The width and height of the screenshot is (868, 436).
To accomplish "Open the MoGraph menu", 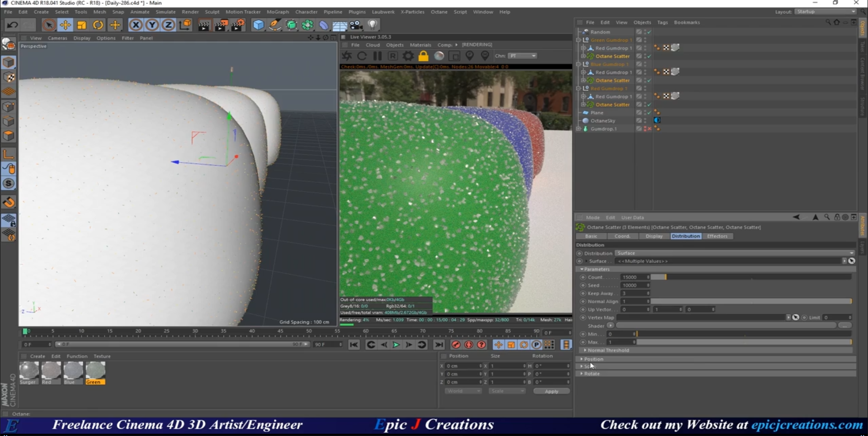I will click(278, 12).
